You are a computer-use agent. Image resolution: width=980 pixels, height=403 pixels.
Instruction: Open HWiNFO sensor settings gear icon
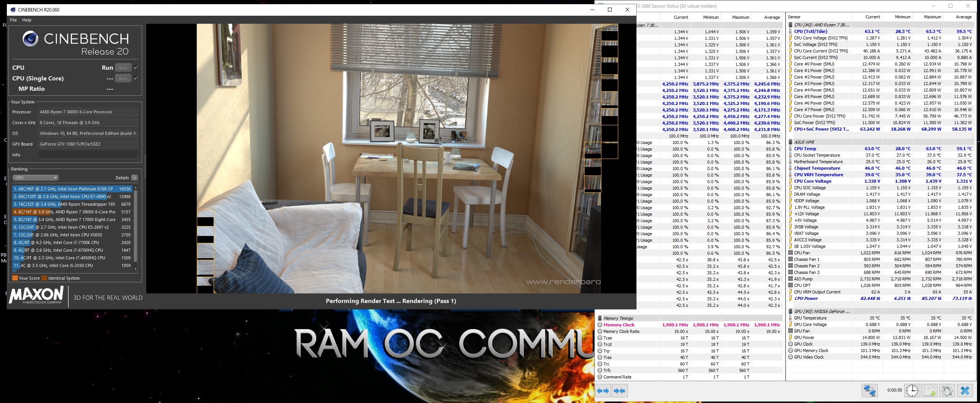(947, 391)
